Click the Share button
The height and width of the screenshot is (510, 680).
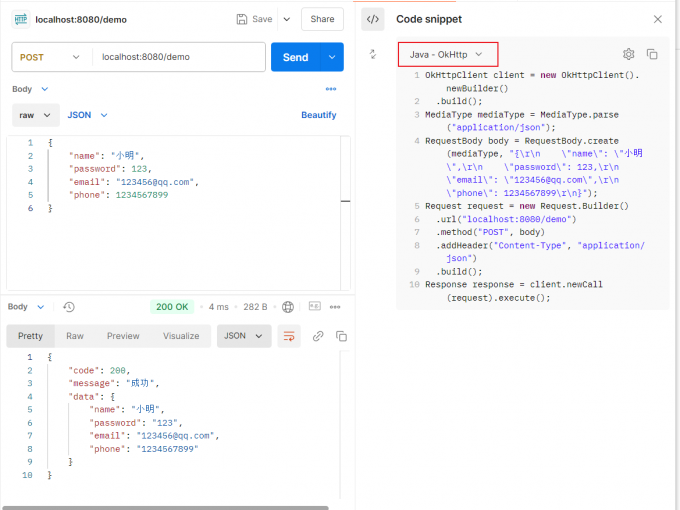pyautogui.click(x=322, y=19)
